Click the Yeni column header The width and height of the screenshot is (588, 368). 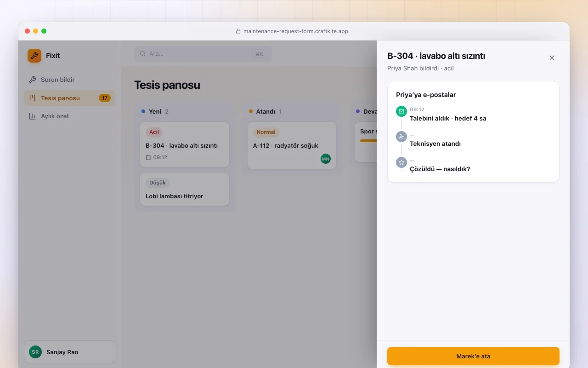[x=155, y=111]
